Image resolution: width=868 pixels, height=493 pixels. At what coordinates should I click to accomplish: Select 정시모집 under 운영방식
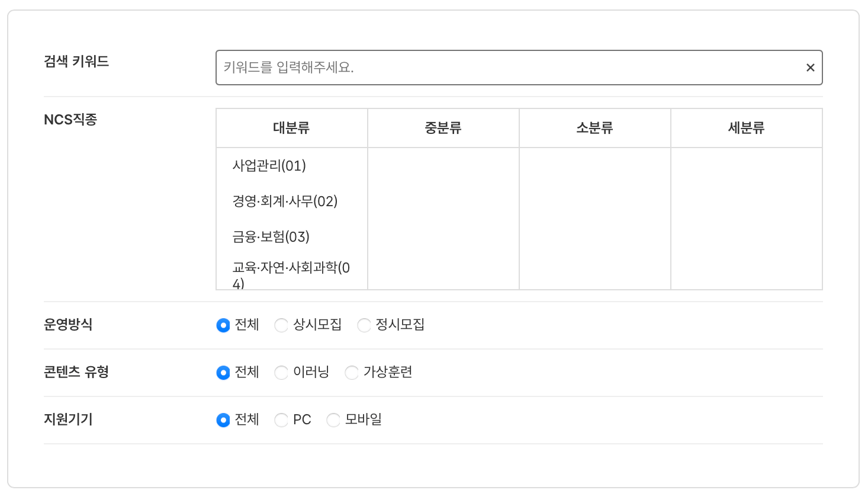(363, 325)
